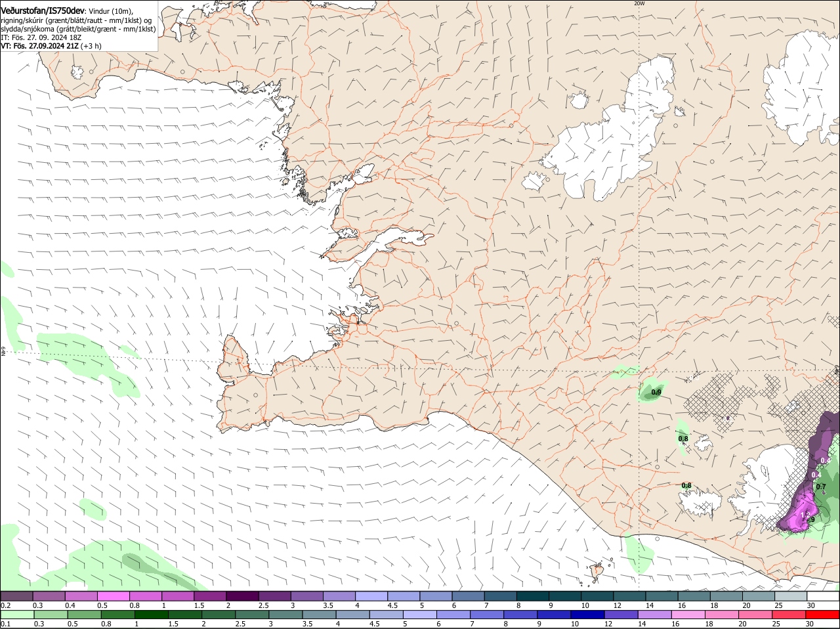The width and height of the screenshot is (840, 629).
Task: Pick upper legend swatch starting at 18
Action: tap(726, 596)
